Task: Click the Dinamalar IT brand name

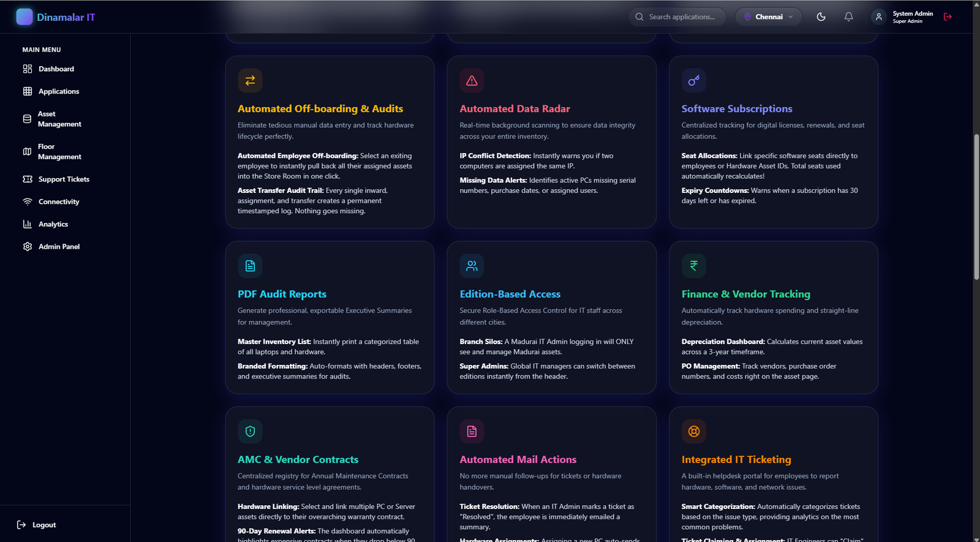Action: click(66, 17)
